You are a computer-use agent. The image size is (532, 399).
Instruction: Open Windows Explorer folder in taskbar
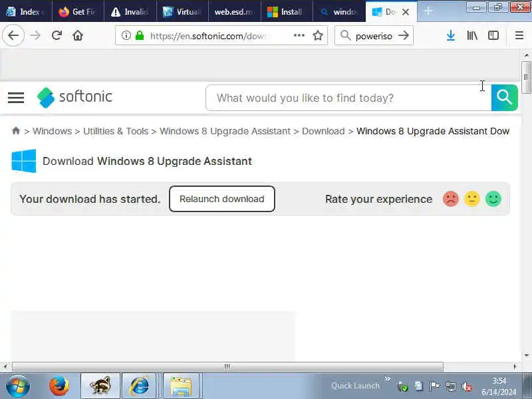(x=181, y=386)
